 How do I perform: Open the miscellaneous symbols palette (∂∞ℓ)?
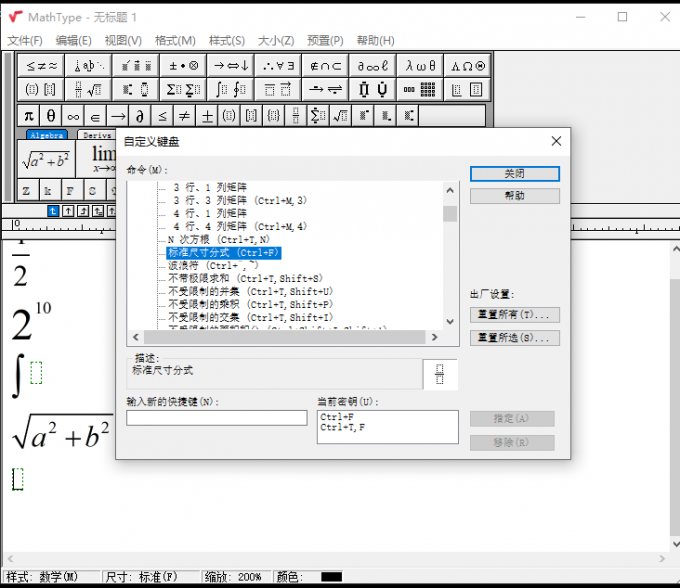click(373, 66)
